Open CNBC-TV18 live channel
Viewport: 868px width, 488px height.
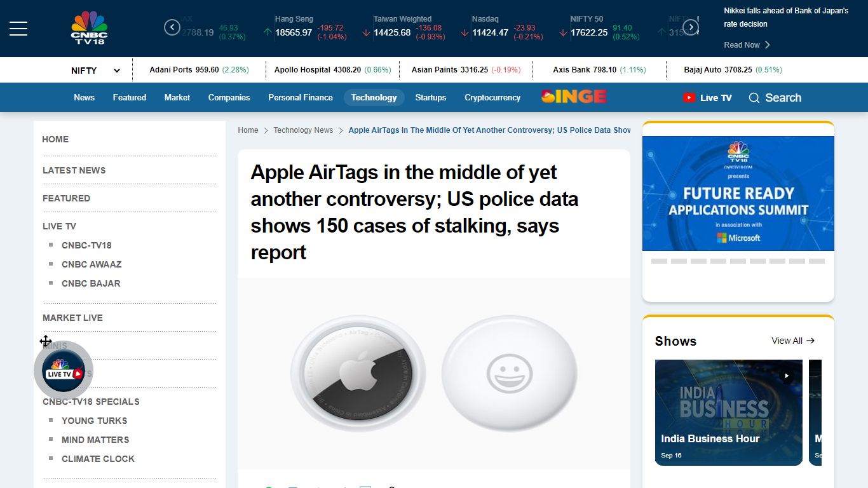click(x=86, y=245)
